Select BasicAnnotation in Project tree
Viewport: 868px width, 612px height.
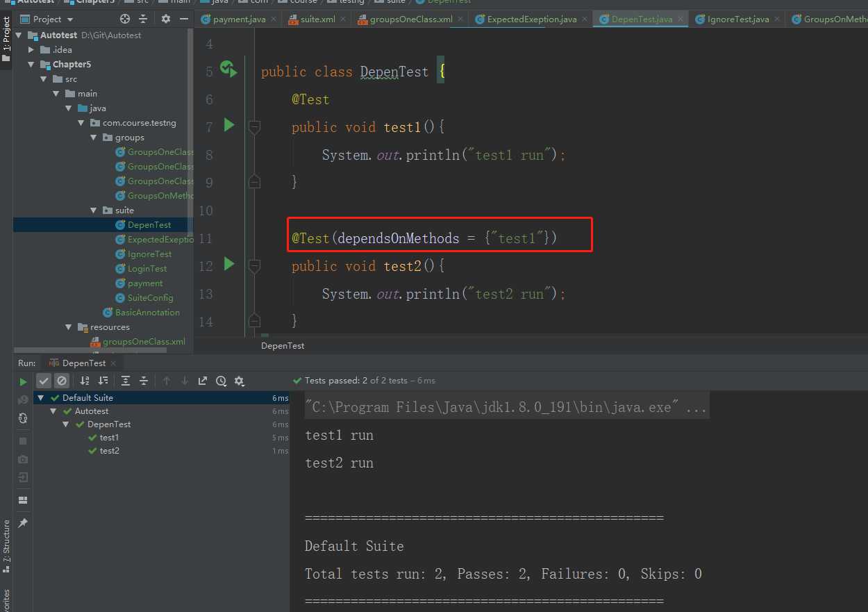(x=147, y=313)
